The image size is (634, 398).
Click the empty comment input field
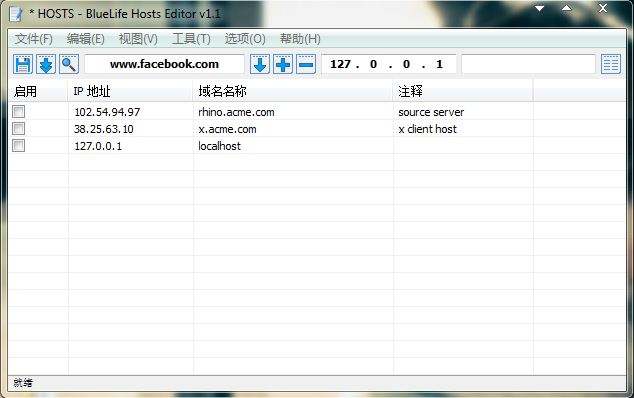click(528, 64)
